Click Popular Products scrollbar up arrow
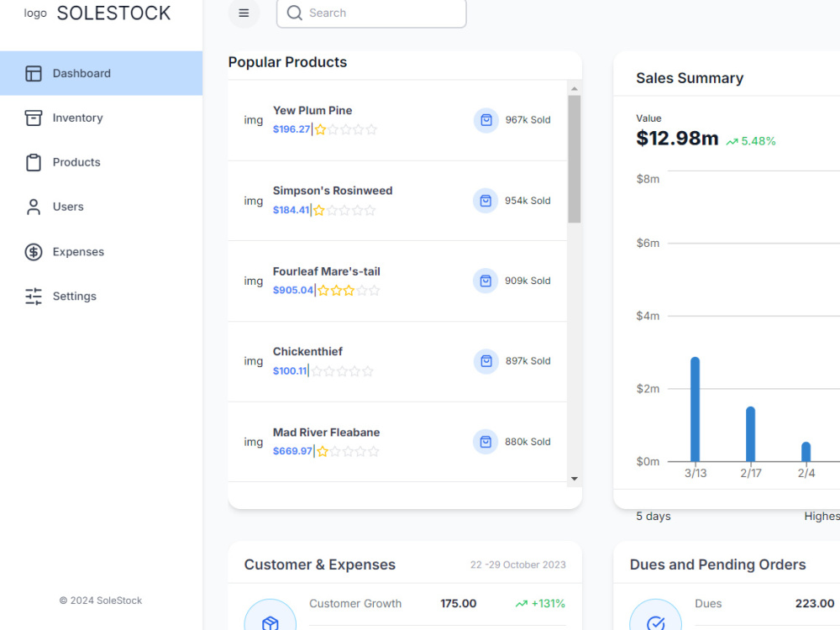 pyautogui.click(x=575, y=88)
